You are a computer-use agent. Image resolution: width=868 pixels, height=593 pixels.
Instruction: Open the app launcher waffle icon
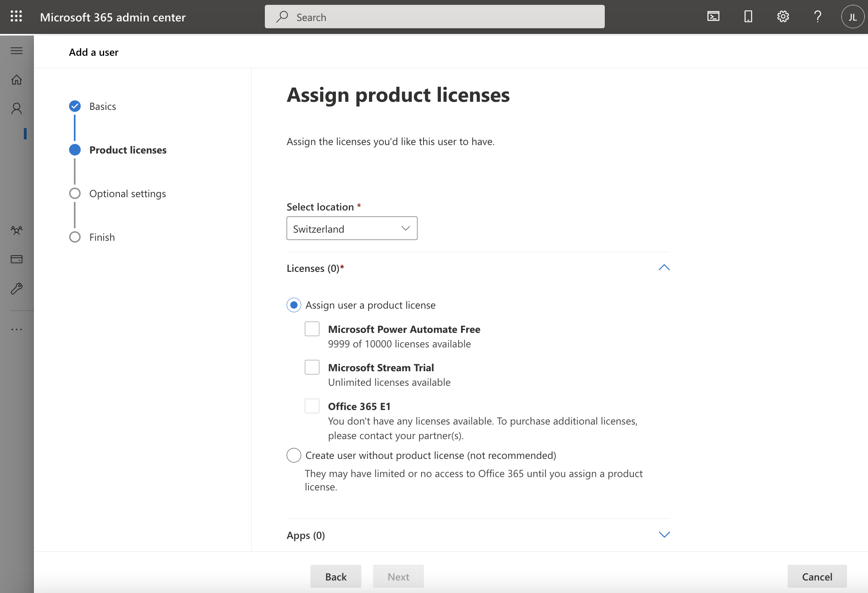pyautogui.click(x=16, y=17)
